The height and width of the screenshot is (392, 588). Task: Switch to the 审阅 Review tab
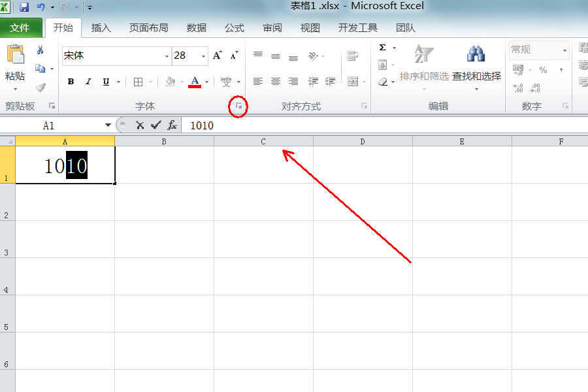pyautogui.click(x=272, y=27)
